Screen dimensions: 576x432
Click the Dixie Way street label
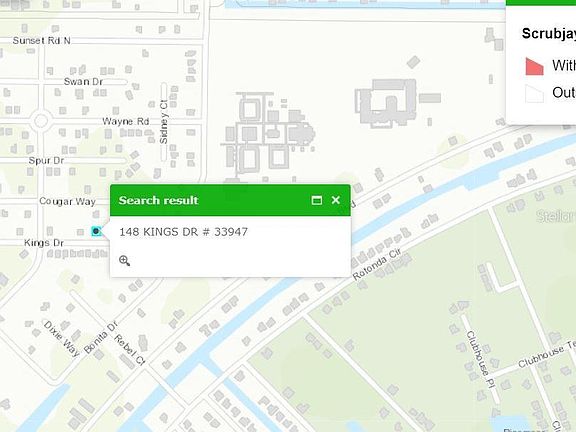pyautogui.click(x=61, y=339)
